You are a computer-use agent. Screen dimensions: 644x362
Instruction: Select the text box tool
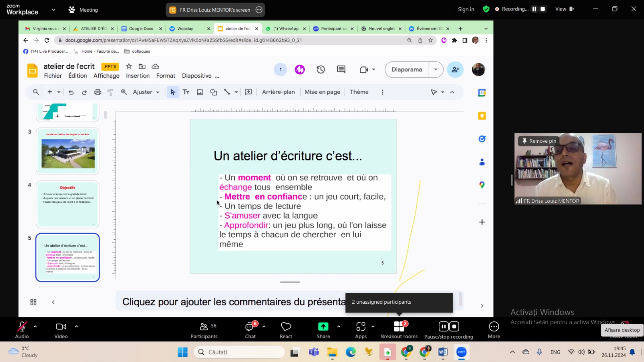click(x=186, y=92)
